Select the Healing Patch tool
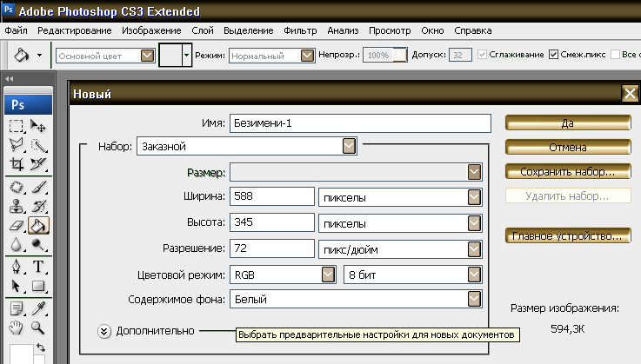The image size is (641, 364). (17, 188)
